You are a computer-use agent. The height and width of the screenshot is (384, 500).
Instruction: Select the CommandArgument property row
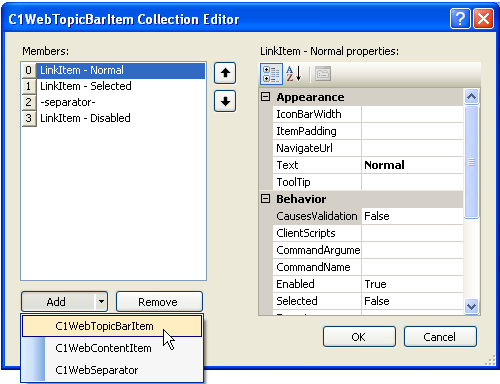point(368,250)
